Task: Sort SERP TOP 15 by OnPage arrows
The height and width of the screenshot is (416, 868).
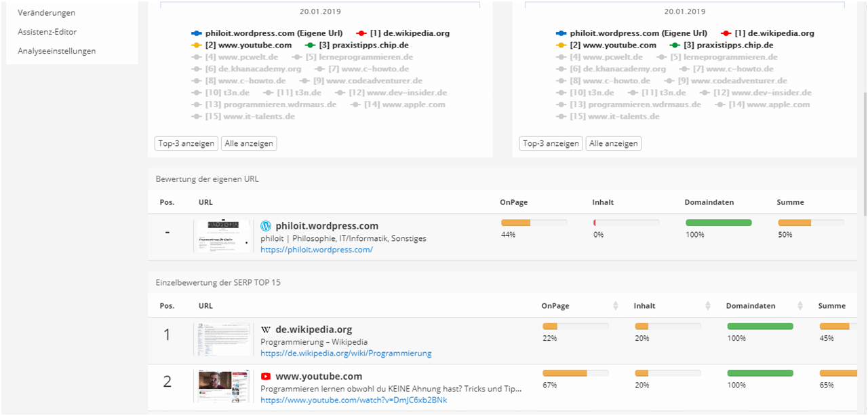Action: [x=616, y=306]
